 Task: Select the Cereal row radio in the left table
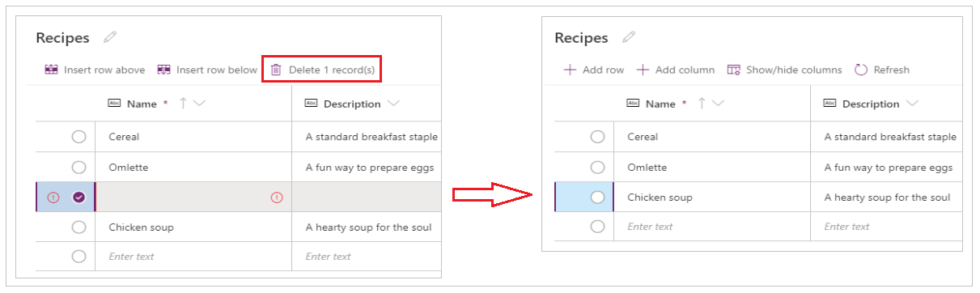coord(78,137)
